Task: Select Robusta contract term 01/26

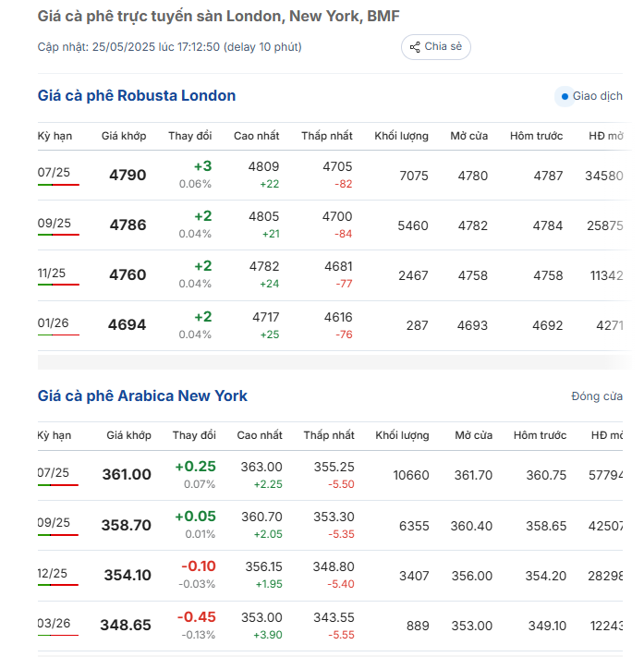Action: tap(53, 323)
